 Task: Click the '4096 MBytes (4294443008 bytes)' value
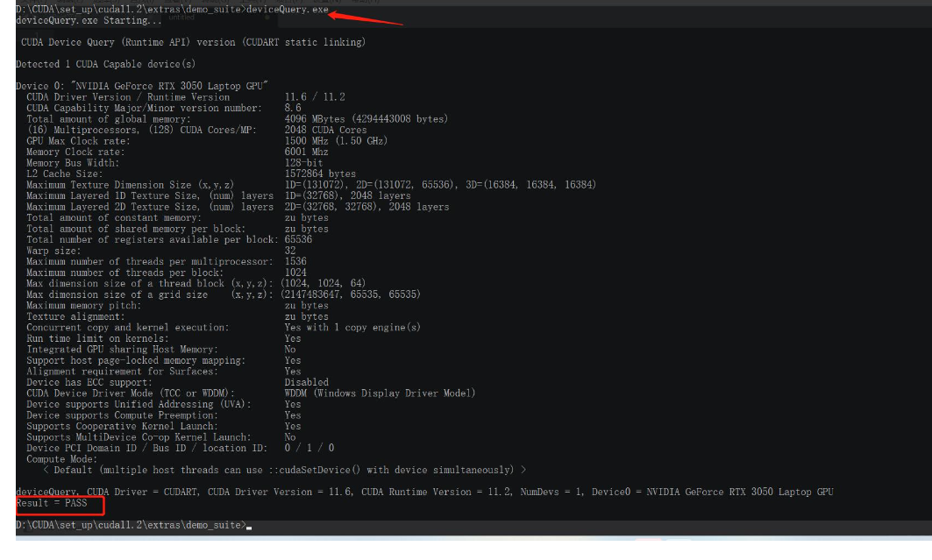click(x=366, y=119)
